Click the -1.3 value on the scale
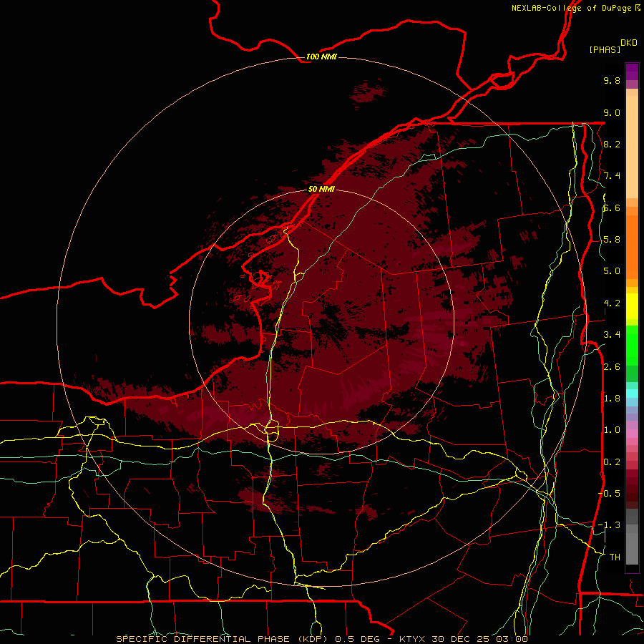The image size is (644, 644). (x=609, y=525)
